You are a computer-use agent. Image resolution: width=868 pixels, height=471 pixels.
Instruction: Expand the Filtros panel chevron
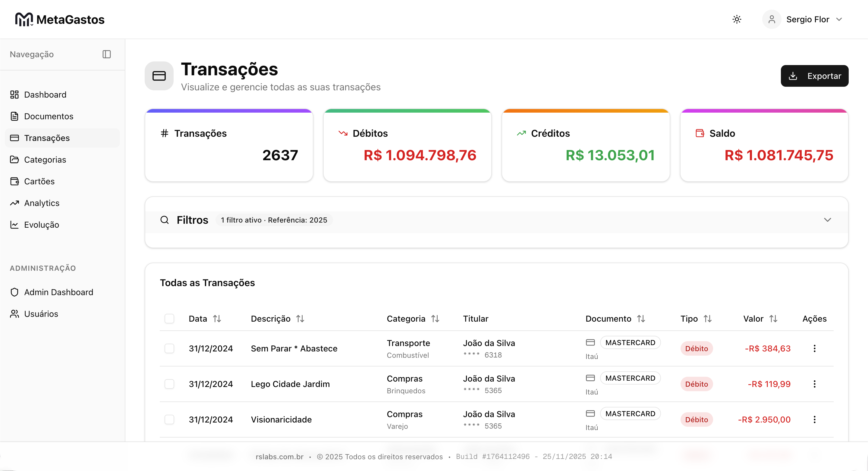point(828,220)
